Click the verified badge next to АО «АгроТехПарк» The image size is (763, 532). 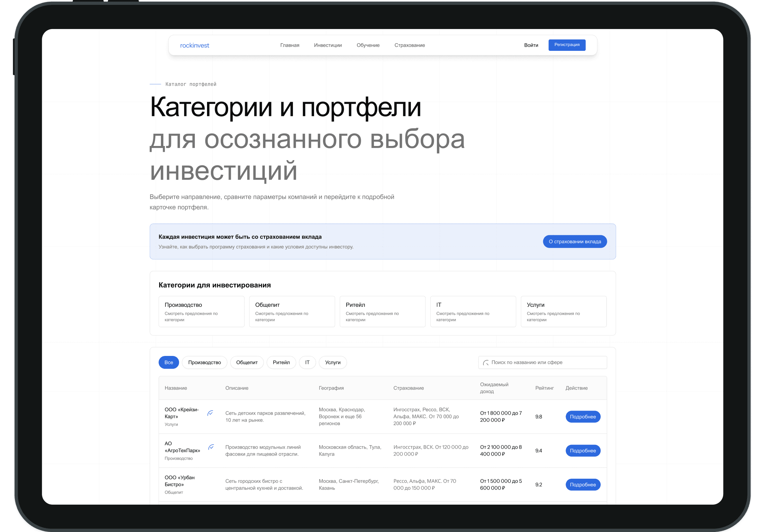click(x=212, y=447)
